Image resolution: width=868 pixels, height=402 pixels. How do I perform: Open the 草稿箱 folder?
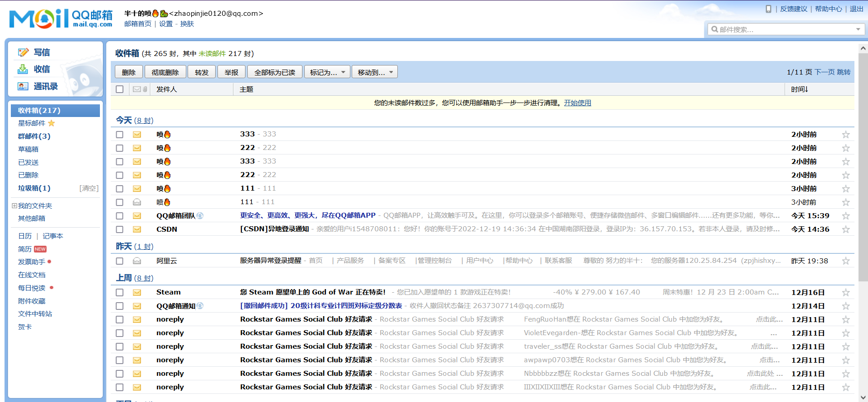[x=28, y=149]
